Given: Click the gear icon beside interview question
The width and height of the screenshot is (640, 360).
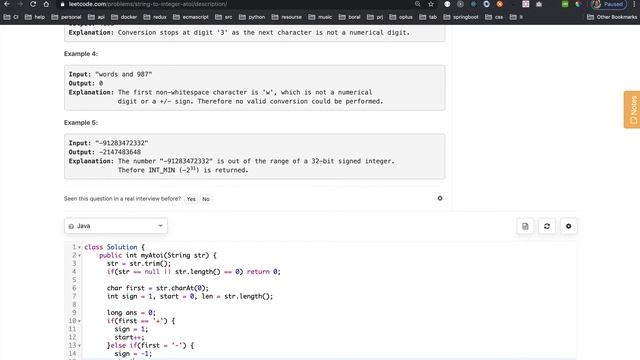Looking at the screenshot, I should [x=440, y=198].
